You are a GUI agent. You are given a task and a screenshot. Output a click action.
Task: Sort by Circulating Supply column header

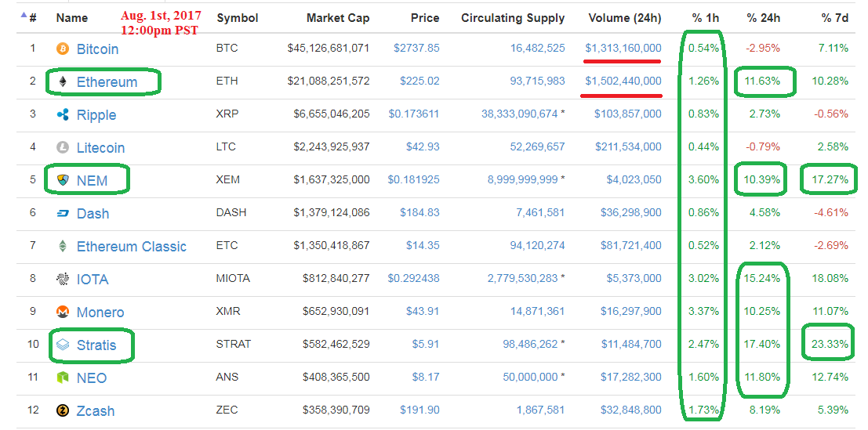513,18
